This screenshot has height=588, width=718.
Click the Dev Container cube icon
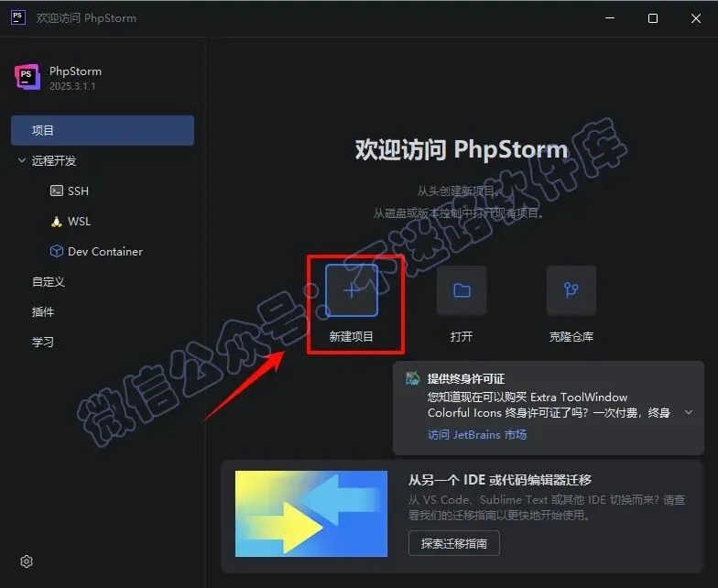coord(57,251)
